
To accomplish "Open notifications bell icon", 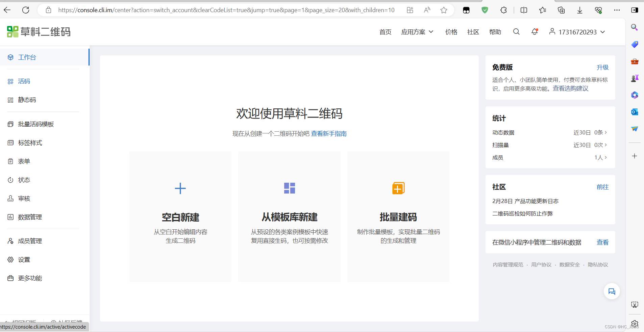I will point(535,32).
